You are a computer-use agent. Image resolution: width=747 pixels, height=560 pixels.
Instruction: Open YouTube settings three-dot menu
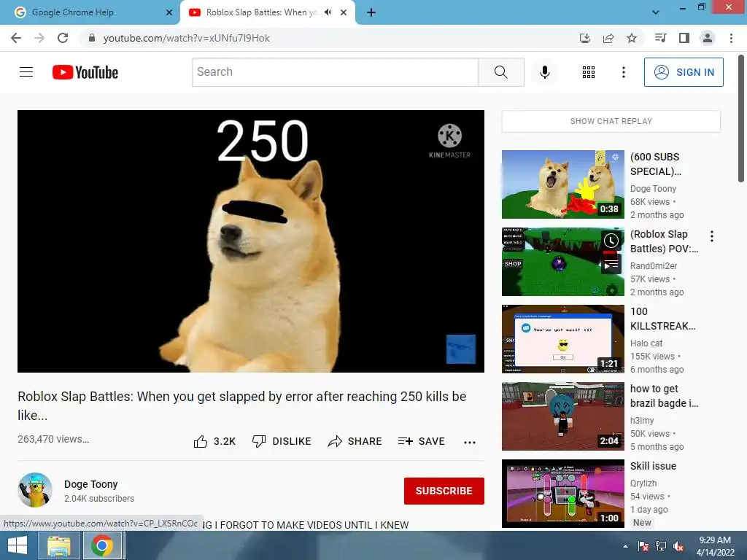coord(623,72)
